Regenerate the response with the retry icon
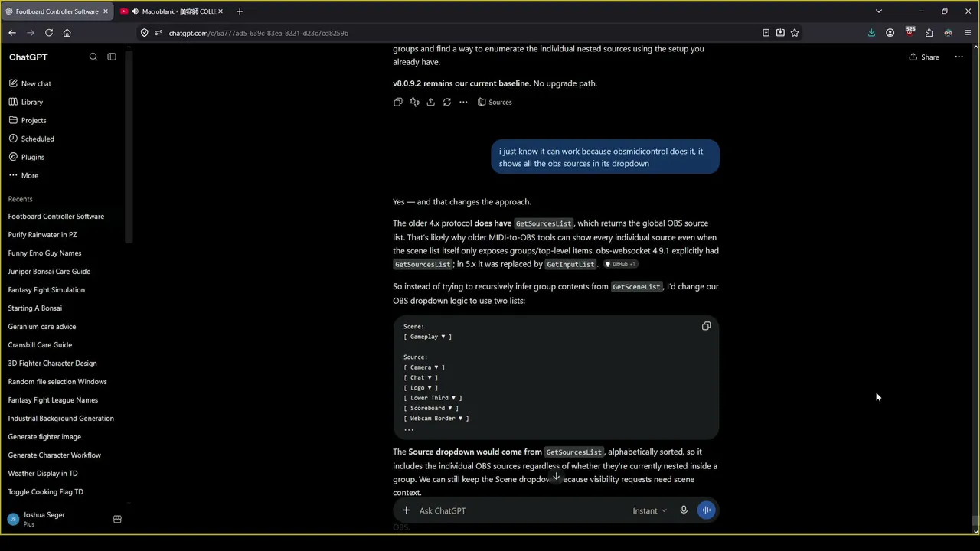980x551 pixels. [x=447, y=102]
